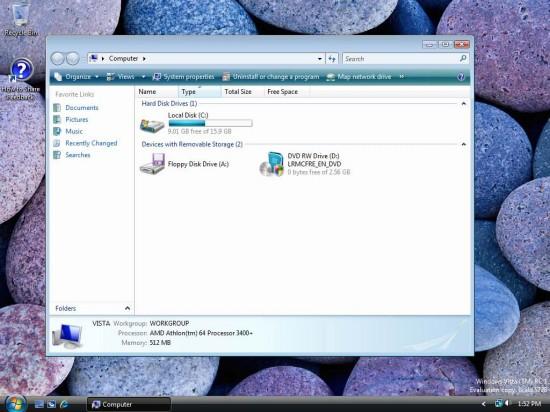Click the Floppy Disk Drive (A:) label
550x412 pixels.
pos(198,164)
